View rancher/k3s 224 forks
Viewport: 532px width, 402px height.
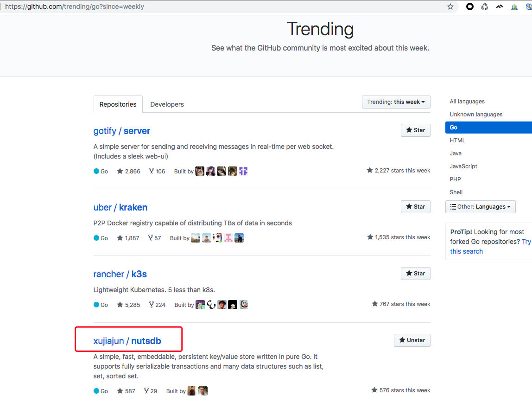(x=157, y=305)
